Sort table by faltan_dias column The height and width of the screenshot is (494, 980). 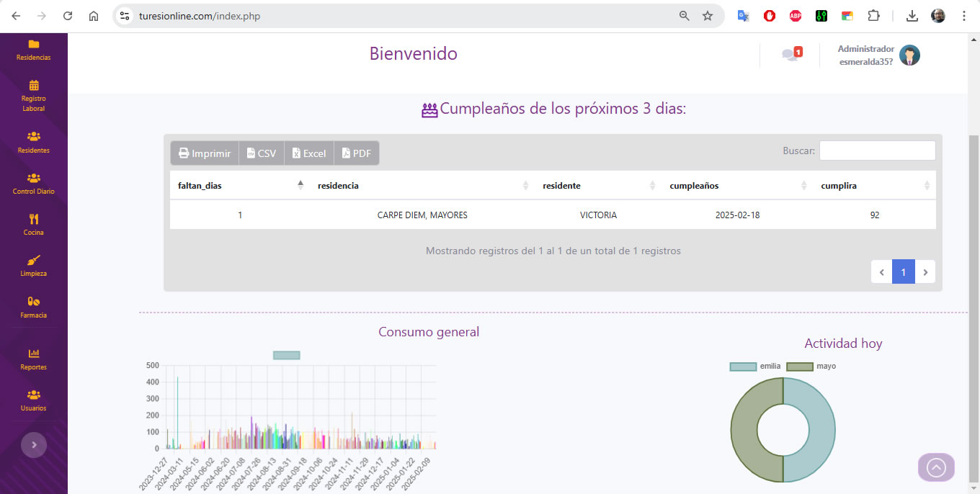click(x=239, y=186)
